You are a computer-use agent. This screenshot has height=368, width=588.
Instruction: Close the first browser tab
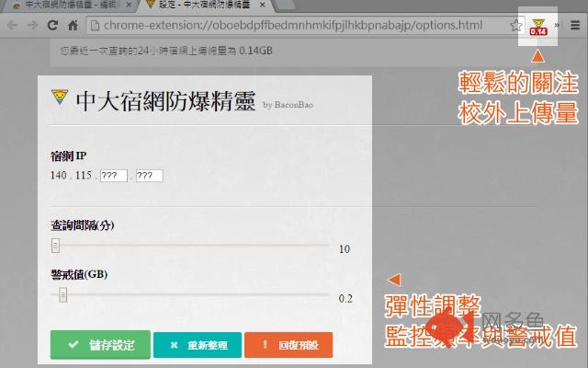click(129, 5)
